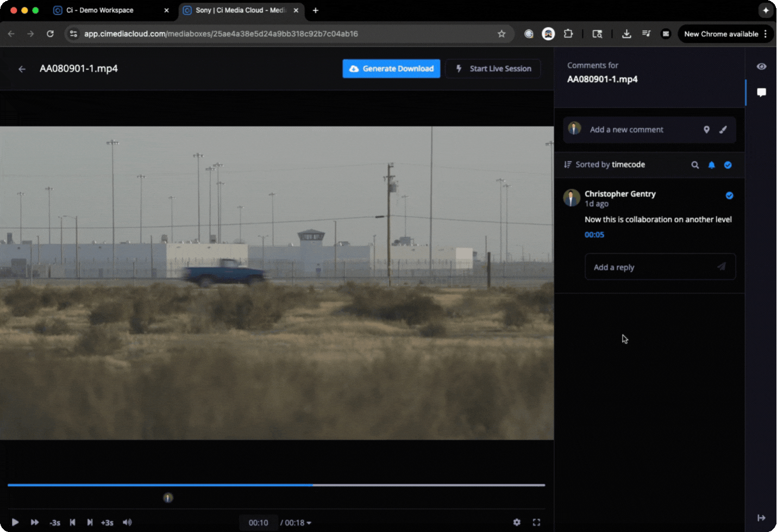
Task: Jump to the 00:05 comment timecode
Action: tap(594, 235)
